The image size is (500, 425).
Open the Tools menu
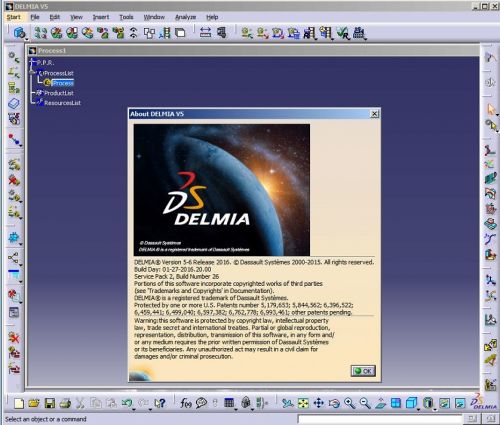[x=126, y=17]
